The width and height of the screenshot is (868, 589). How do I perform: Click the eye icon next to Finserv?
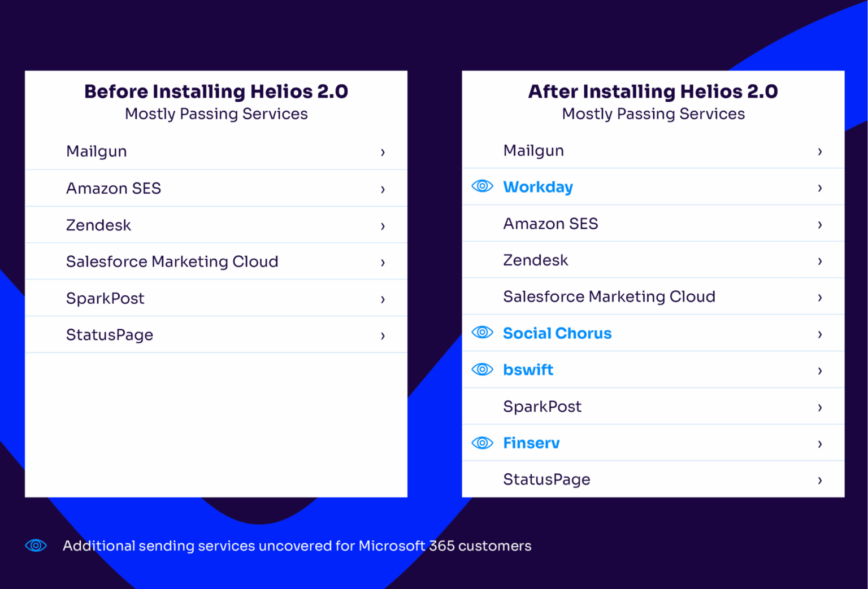(482, 443)
